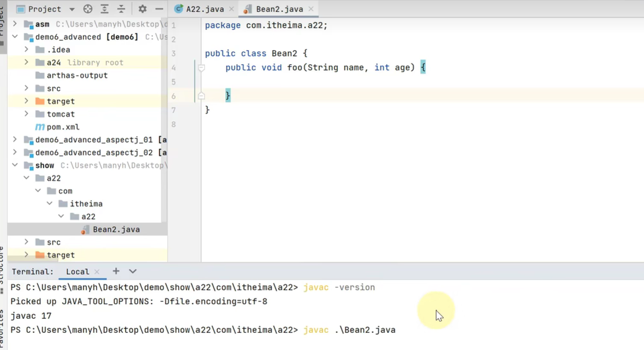
Task: Open Project panel settings gear
Action: tap(142, 9)
